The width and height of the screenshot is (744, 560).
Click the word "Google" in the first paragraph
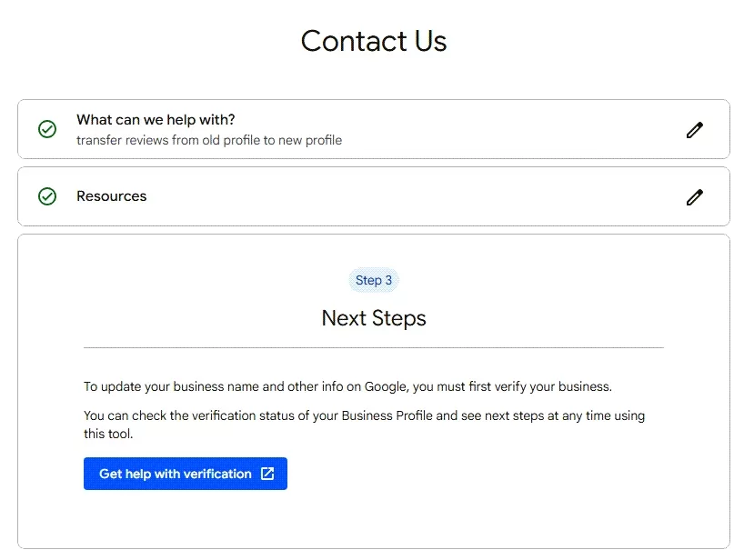387,386
